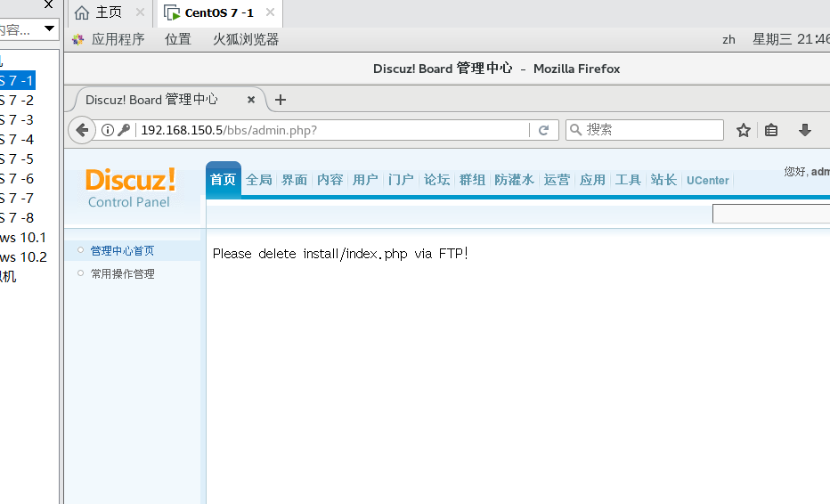Open the 群组 admin tab
Viewport: 830px width, 504px height.
pyautogui.click(x=472, y=180)
